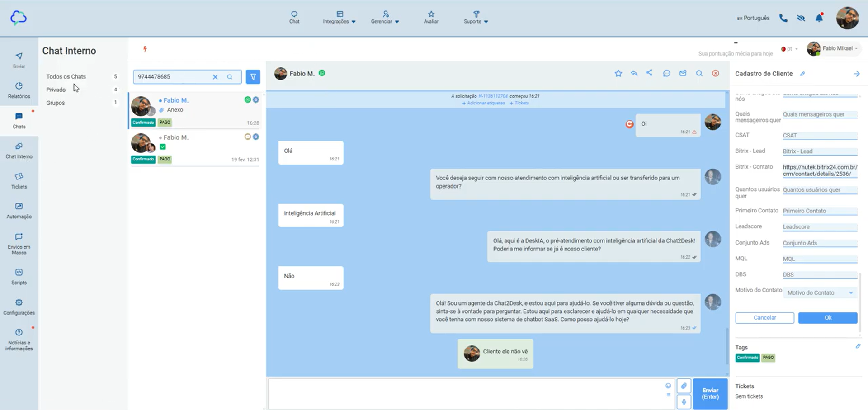Select Scripts in the left sidebar
Screen dimensions: 868x410
[19, 276]
